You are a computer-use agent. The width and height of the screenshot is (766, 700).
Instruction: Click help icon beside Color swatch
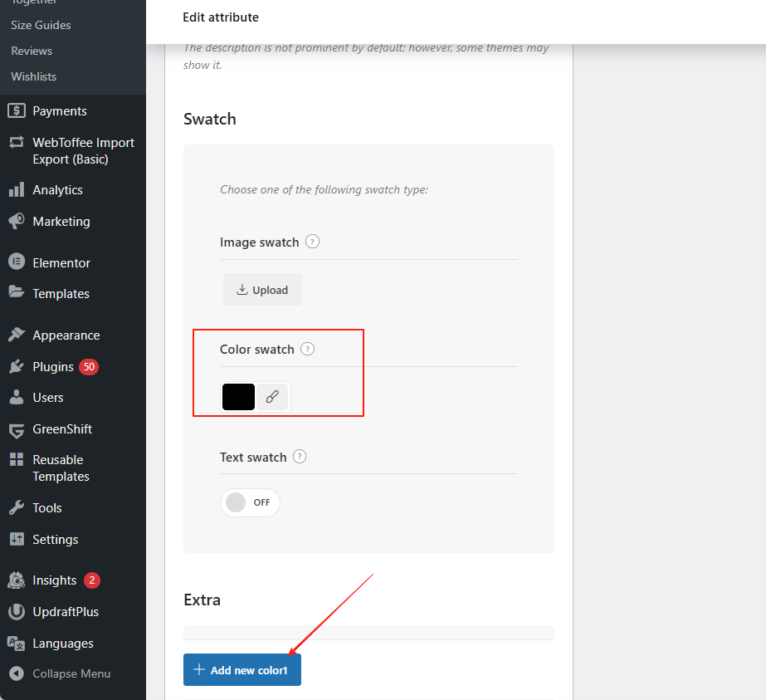click(307, 349)
